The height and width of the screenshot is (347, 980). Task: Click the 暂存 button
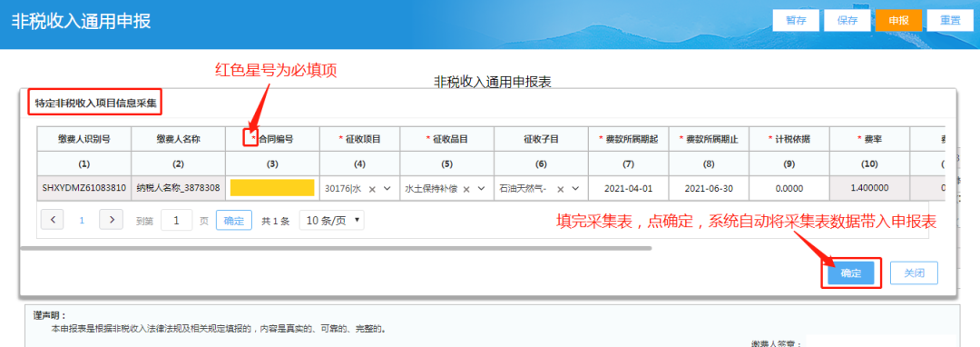[796, 20]
